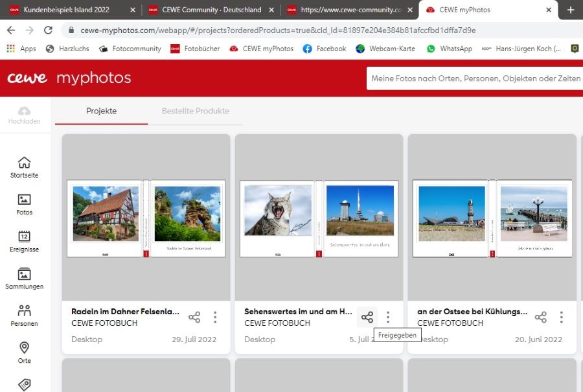
Task: Click share icon for Sehenswertes project
Action: (x=367, y=317)
